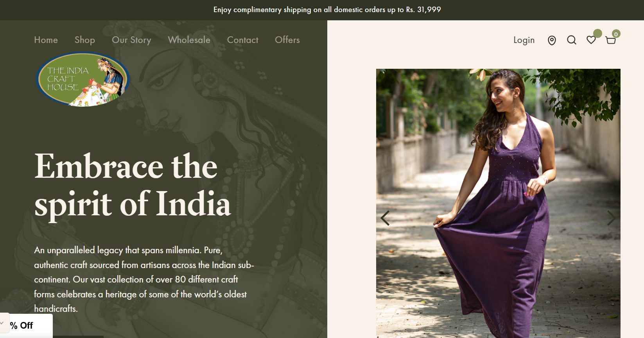Click the complimentary shipping announcement bar

point(322,10)
